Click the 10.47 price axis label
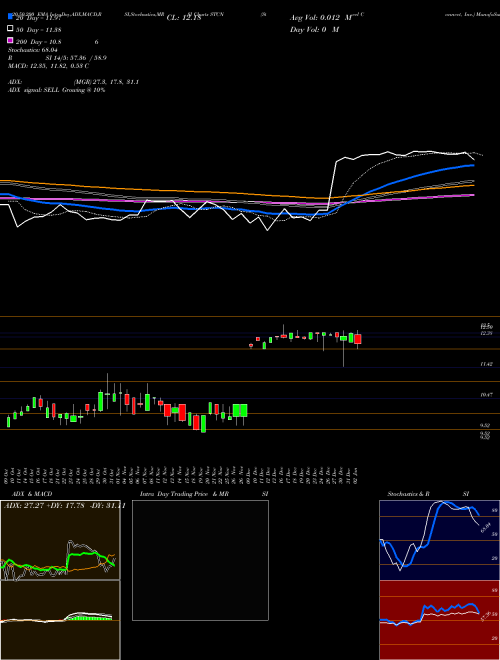This screenshot has width=500, height=660. click(x=486, y=395)
